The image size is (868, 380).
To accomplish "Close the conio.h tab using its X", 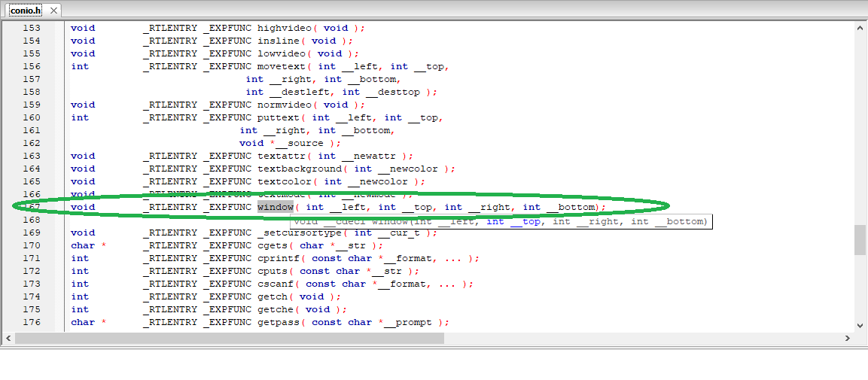I will [55, 11].
